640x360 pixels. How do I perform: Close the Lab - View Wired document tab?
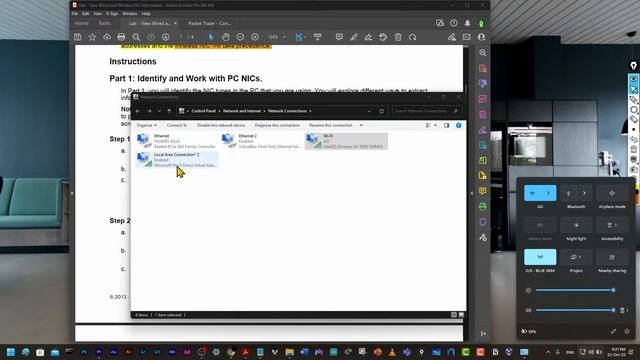tap(176, 23)
